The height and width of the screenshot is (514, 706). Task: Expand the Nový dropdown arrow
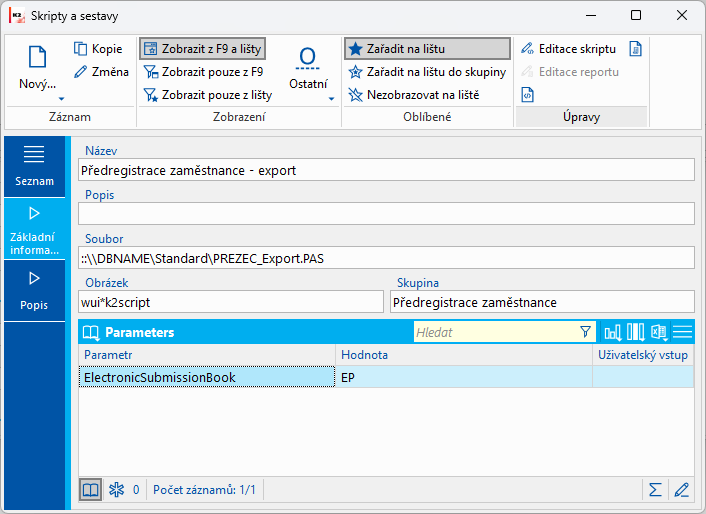62,99
